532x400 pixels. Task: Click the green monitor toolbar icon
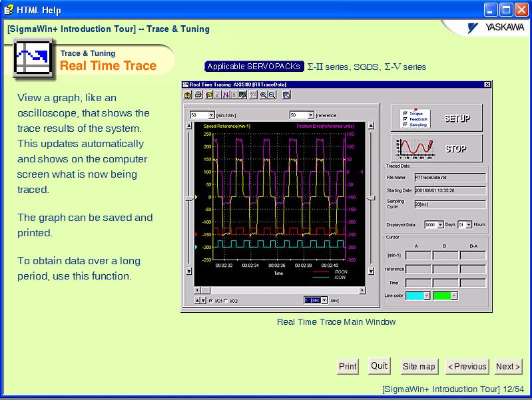point(242,95)
